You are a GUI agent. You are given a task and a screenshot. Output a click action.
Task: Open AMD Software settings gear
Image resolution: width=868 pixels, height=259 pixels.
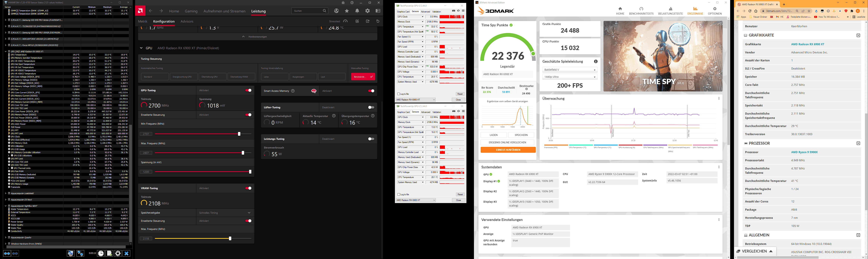click(x=368, y=11)
